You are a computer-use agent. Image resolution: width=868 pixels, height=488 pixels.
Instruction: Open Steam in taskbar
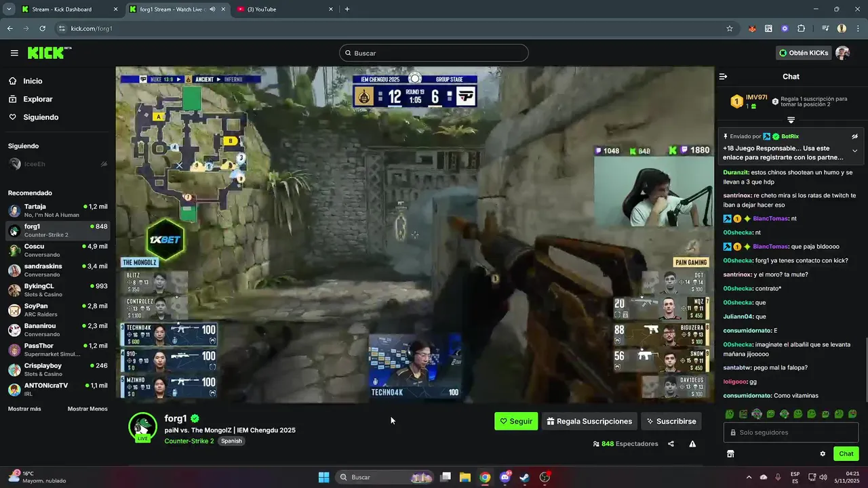[x=525, y=477]
